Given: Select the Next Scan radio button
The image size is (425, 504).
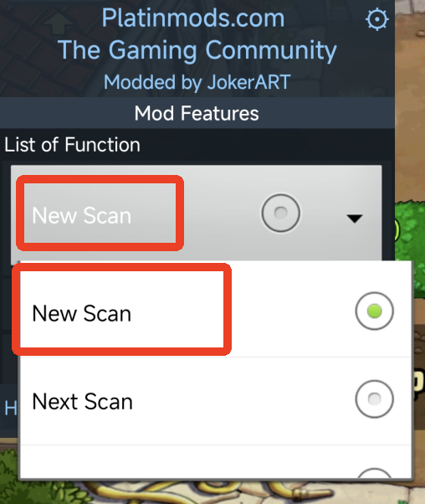Looking at the screenshot, I should tap(374, 399).
